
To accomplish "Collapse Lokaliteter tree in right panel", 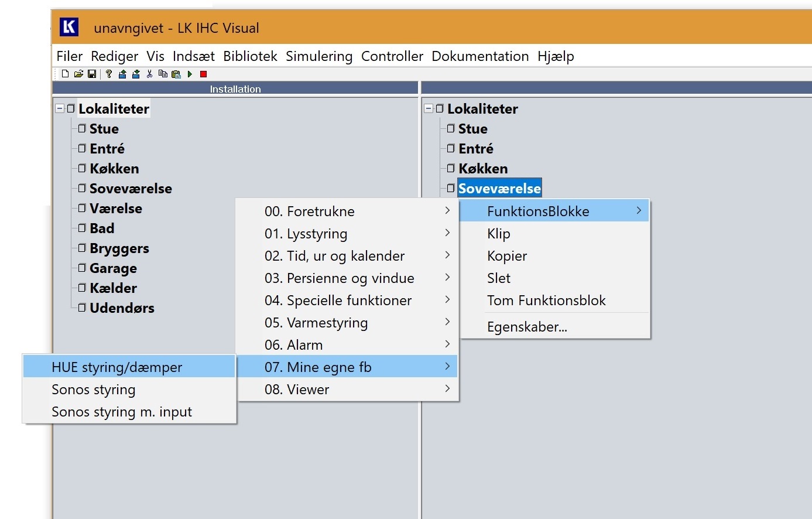I will [x=429, y=109].
